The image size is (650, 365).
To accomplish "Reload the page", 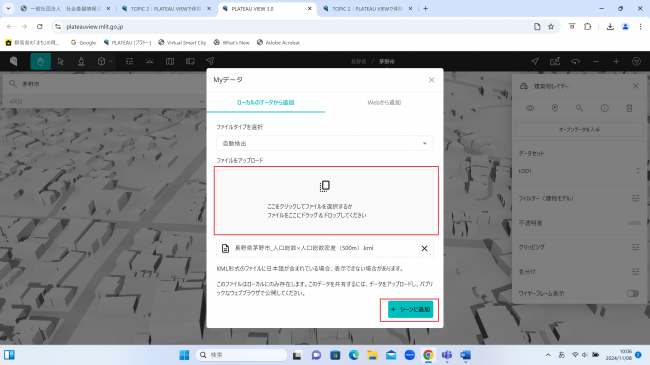I will [x=40, y=27].
